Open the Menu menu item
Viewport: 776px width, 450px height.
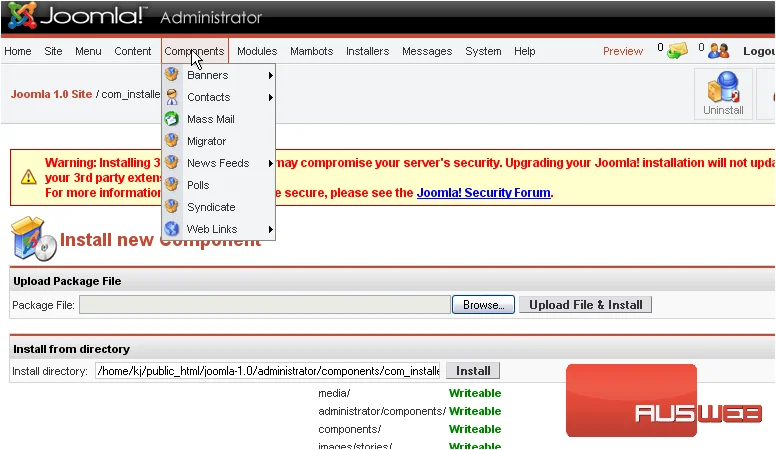point(88,51)
